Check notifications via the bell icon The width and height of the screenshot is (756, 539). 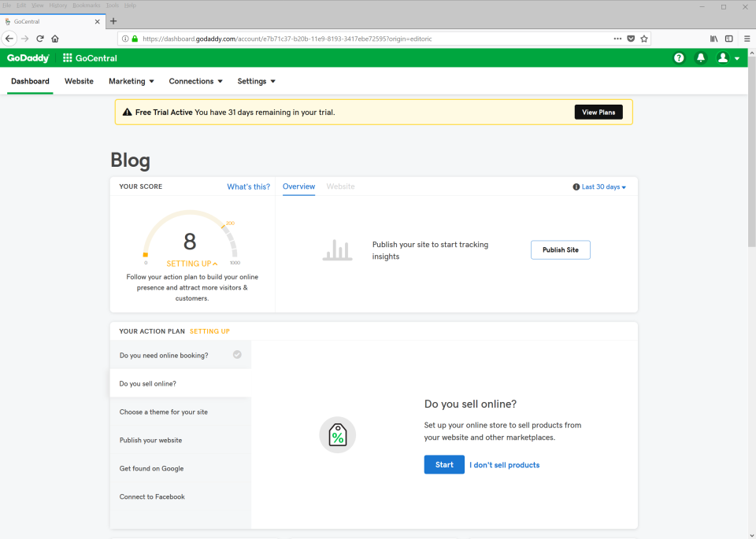pyautogui.click(x=701, y=57)
